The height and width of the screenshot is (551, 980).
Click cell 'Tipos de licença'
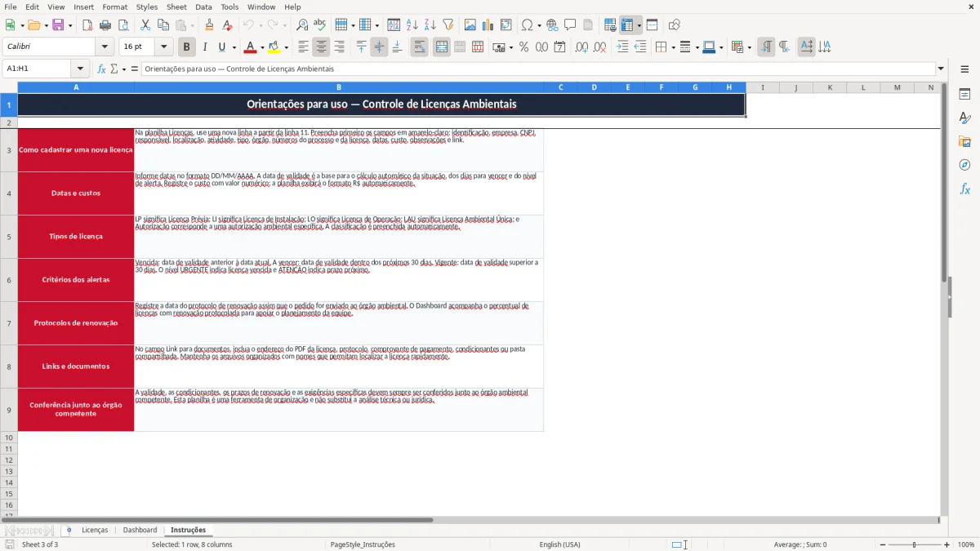coord(76,237)
